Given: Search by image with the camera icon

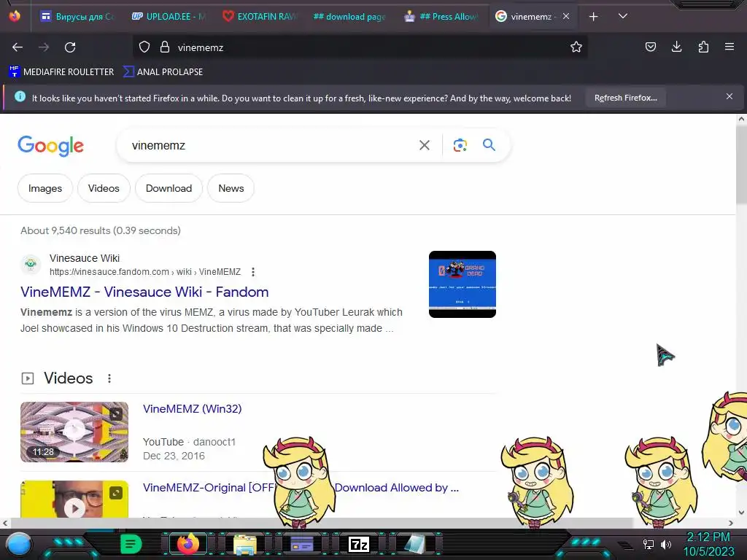Looking at the screenshot, I should tap(460, 145).
